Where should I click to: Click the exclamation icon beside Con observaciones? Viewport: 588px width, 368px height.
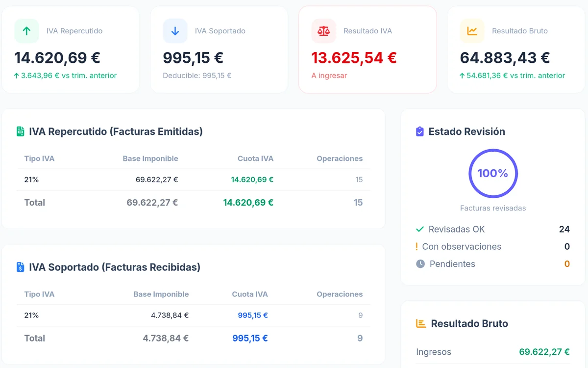click(x=416, y=246)
